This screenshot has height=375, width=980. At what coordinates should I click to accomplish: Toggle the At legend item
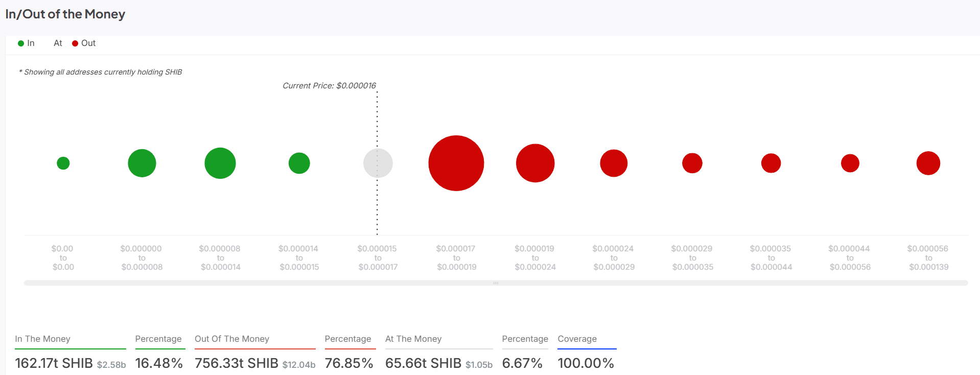point(58,43)
